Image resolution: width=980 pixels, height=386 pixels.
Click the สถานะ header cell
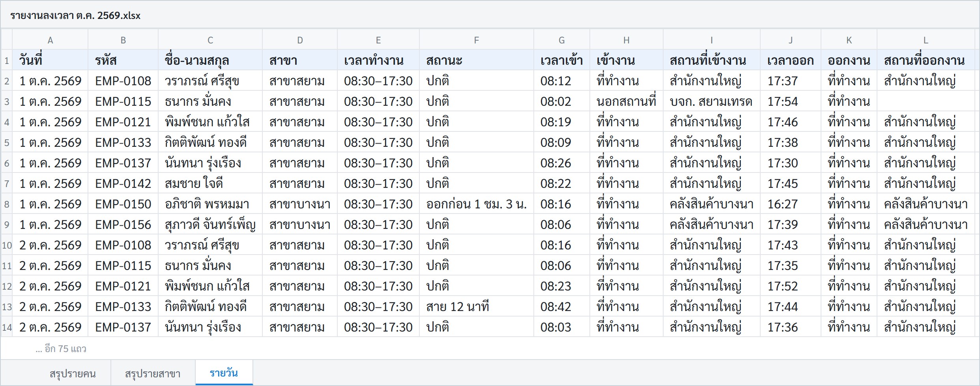[x=477, y=60]
